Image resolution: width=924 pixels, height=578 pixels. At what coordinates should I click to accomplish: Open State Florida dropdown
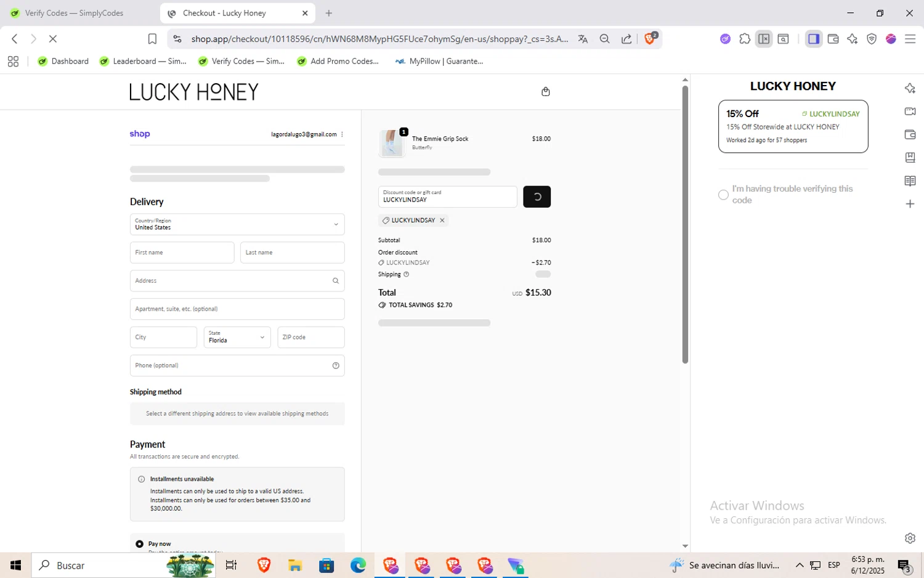pos(237,337)
